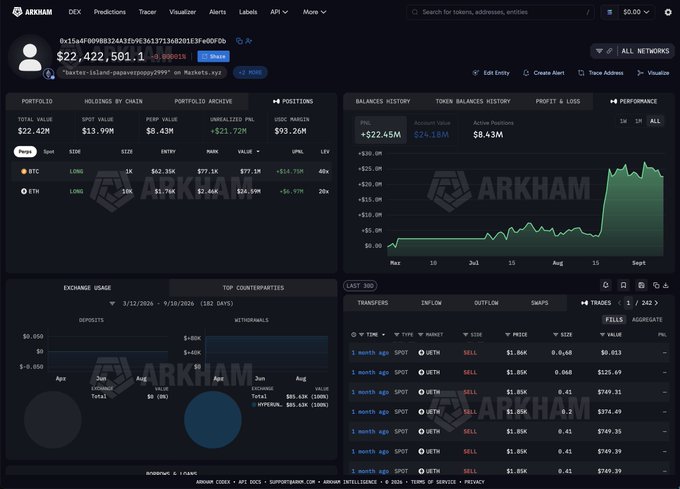Open Tracer in the navbar
Viewport: 680px width, 489px height.
point(147,12)
